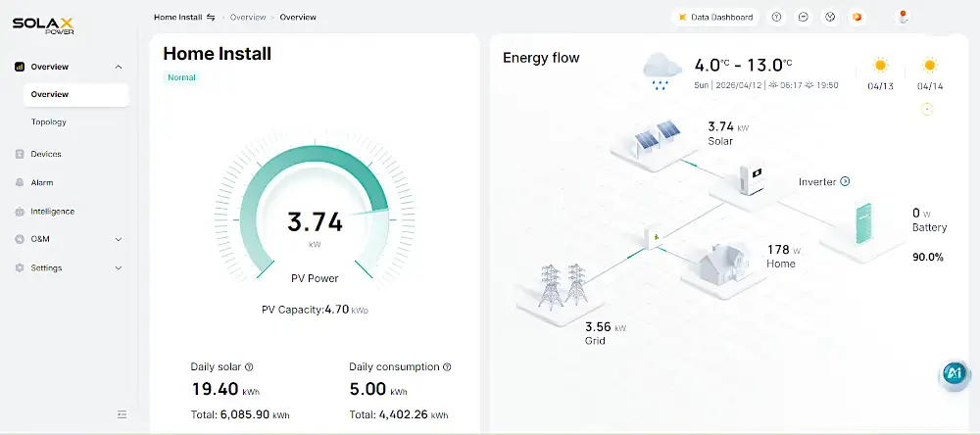Click the inverter device icon in energy flow
The width and height of the screenshot is (980, 435).
(752, 179)
